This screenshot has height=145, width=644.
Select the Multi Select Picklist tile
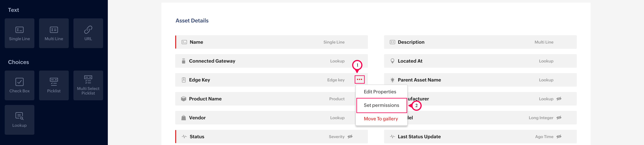click(x=88, y=85)
